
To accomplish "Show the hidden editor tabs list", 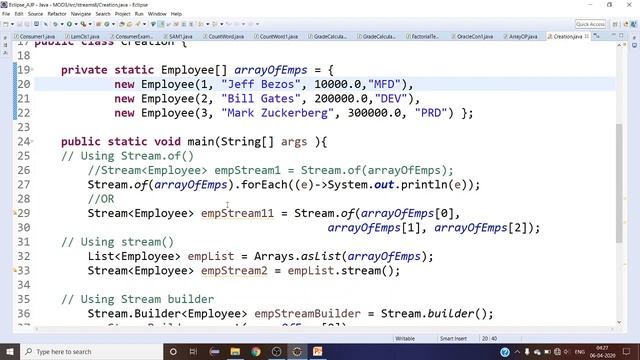I will tap(597, 36).
